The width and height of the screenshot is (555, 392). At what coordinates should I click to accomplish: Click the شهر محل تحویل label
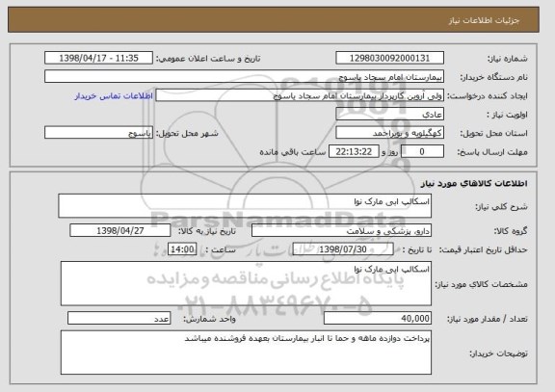point(187,133)
